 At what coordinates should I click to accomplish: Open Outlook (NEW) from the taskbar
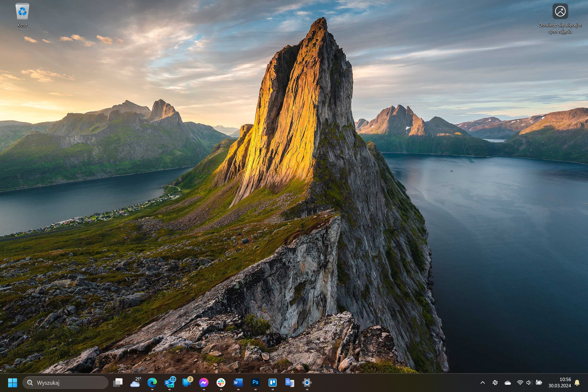point(170,382)
